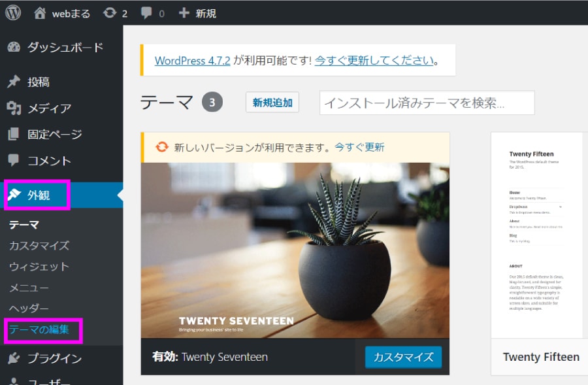Click the コメント speech bubble icon
Viewport: 588px width, 385px height.
pyautogui.click(x=14, y=160)
